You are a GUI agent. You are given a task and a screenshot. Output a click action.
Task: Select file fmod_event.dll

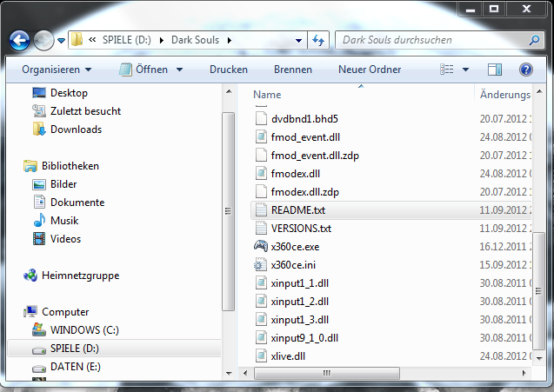coord(305,137)
